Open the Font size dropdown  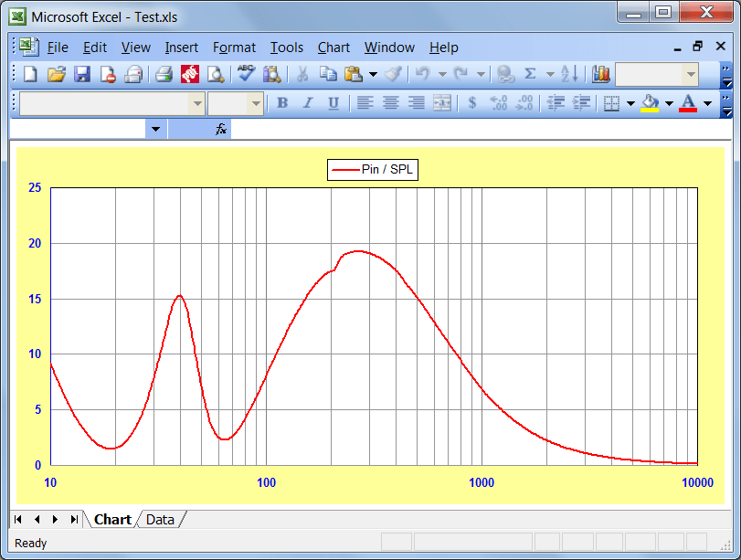[256, 103]
